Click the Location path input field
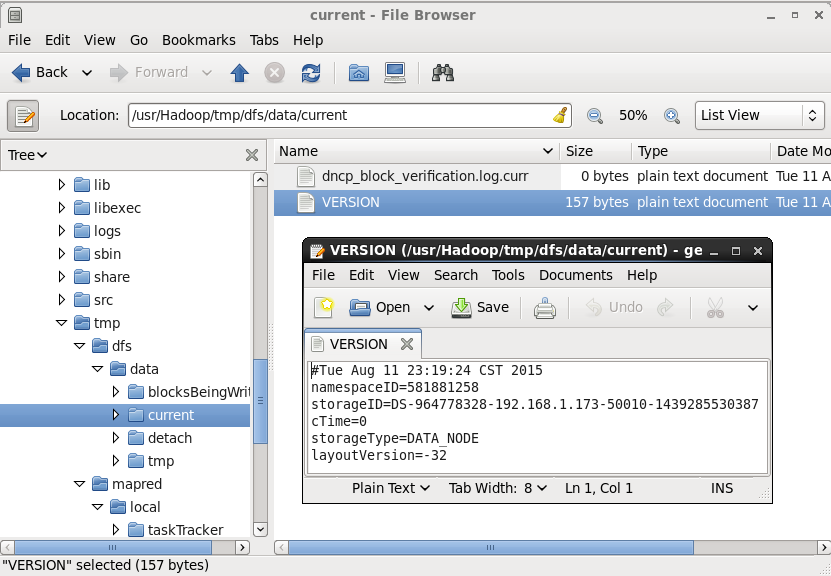Screen dimensions: 831x576 point(350,116)
